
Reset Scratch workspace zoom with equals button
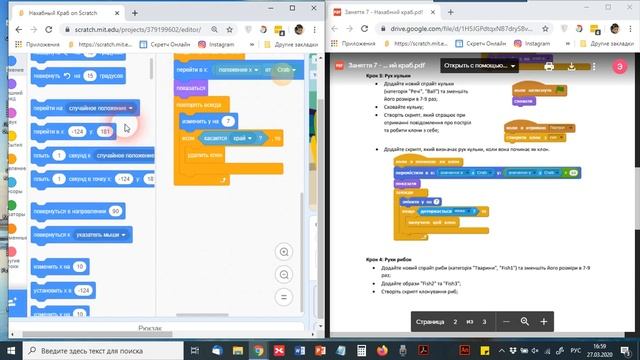[284, 297]
